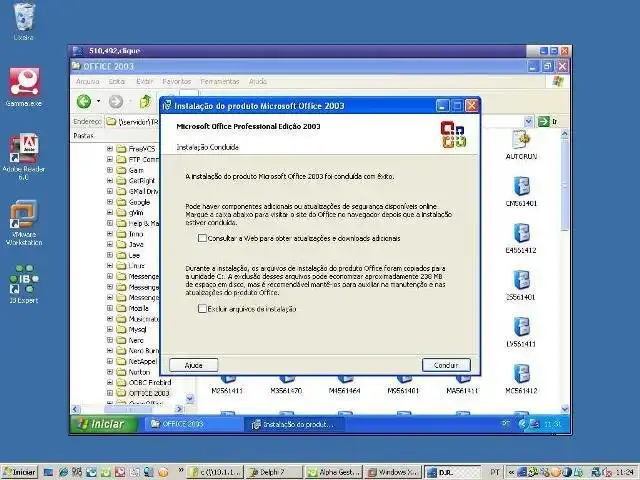Select the ODBC Firebird folder in tree

tap(150, 382)
